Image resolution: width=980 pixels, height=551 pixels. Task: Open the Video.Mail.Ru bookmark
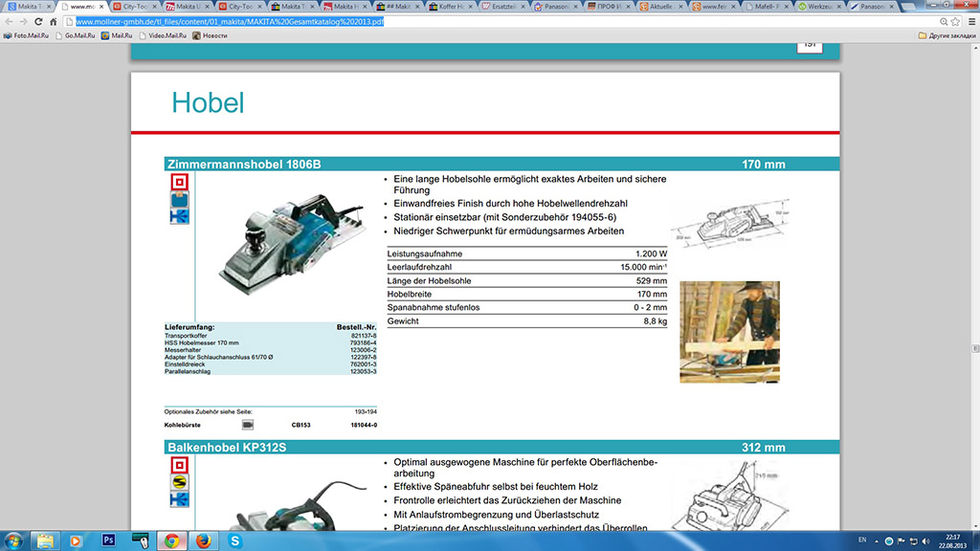point(163,35)
